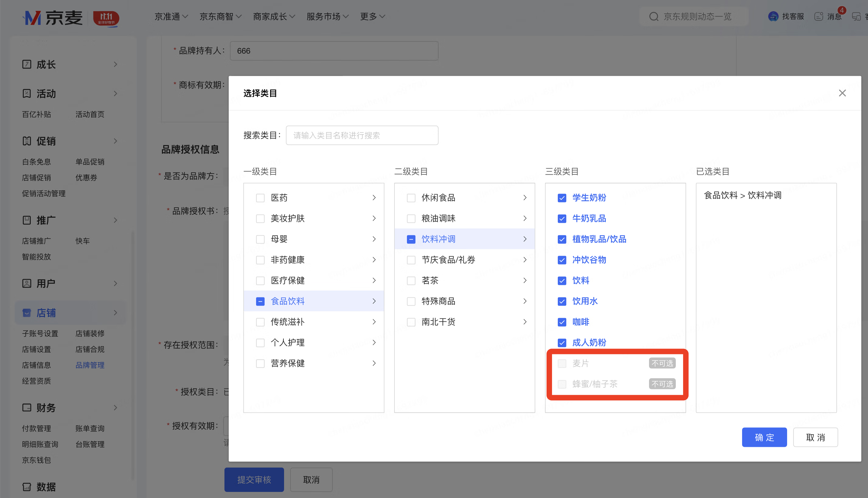Check the 休闲食品 category checkbox
868x498 pixels.
[x=411, y=198]
